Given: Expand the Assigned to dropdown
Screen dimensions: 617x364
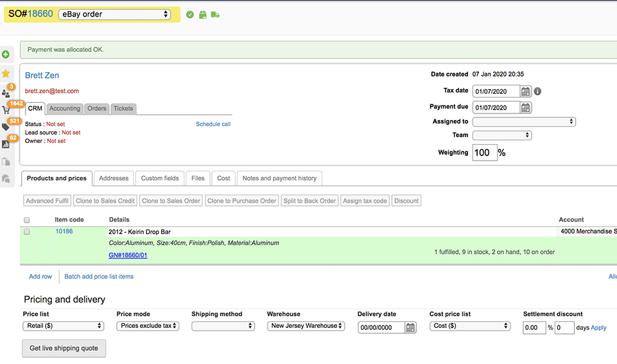Looking at the screenshot, I should click(524, 121).
